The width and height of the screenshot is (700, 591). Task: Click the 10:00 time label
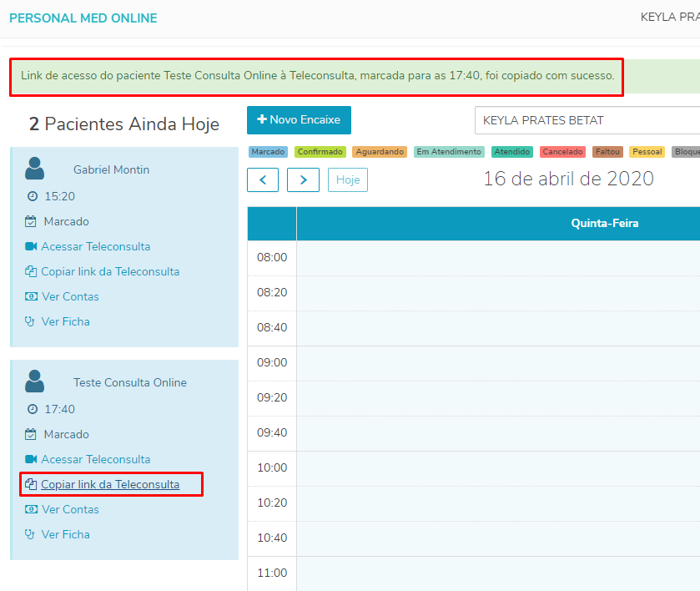pos(272,467)
